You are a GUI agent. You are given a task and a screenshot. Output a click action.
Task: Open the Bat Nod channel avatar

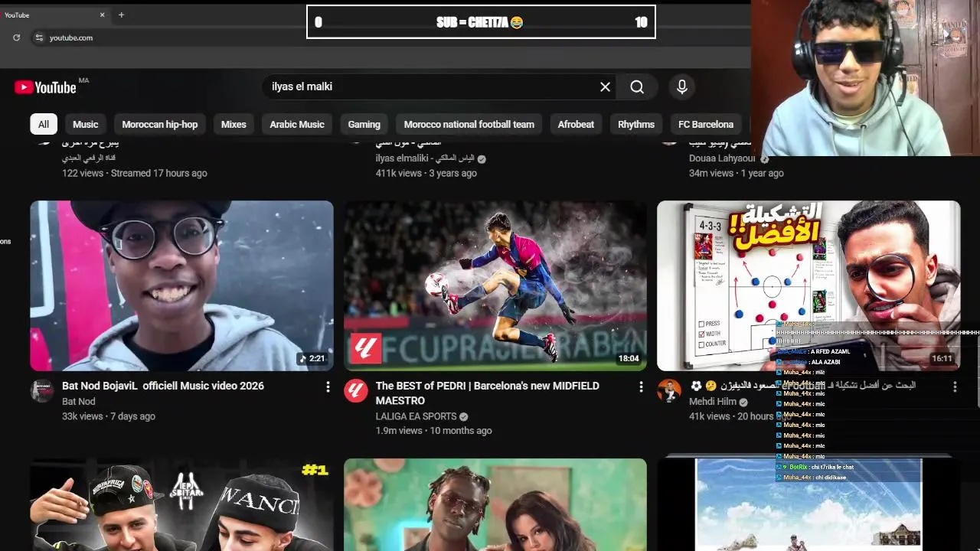point(41,391)
